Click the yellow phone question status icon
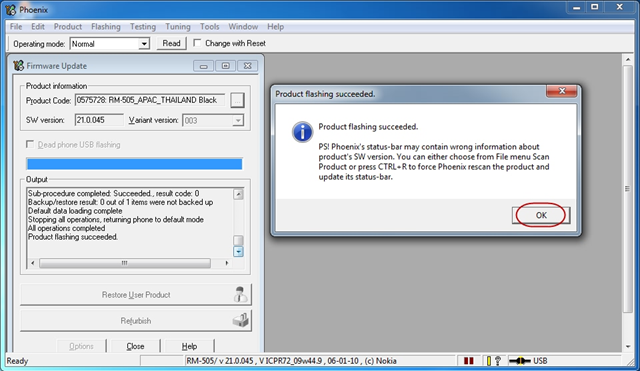 pos(493,361)
